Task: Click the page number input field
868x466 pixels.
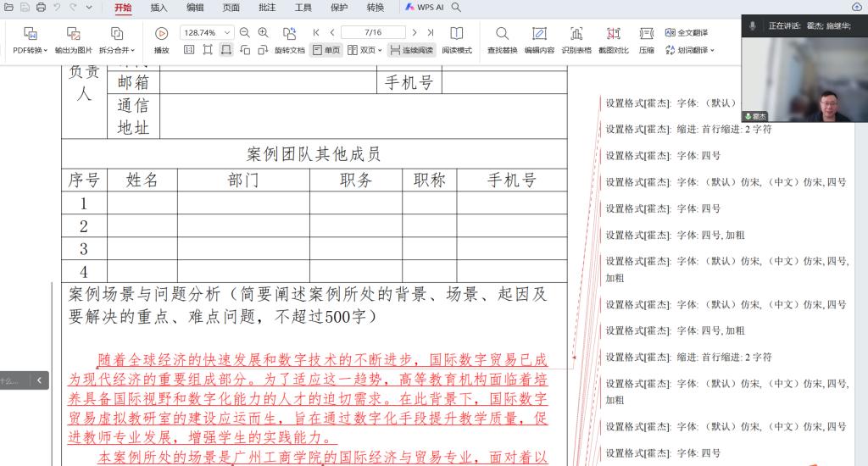Action: pyautogui.click(x=373, y=32)
